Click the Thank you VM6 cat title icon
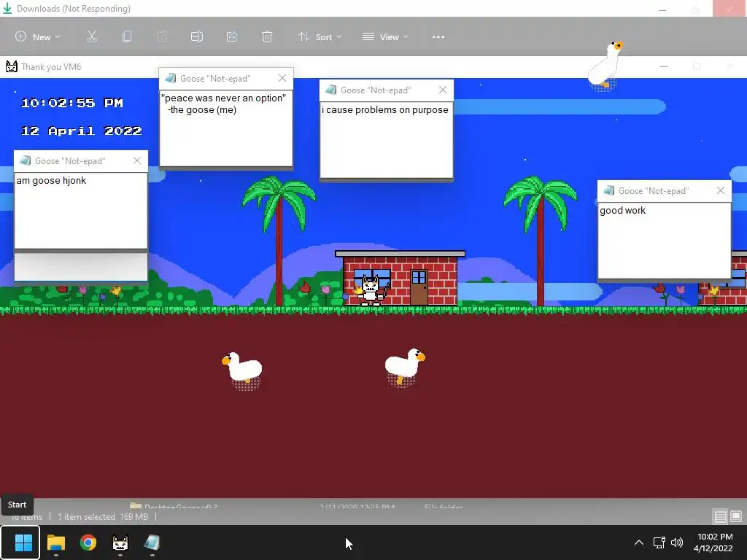Screen dimensions: 747x560 [12, 66]
